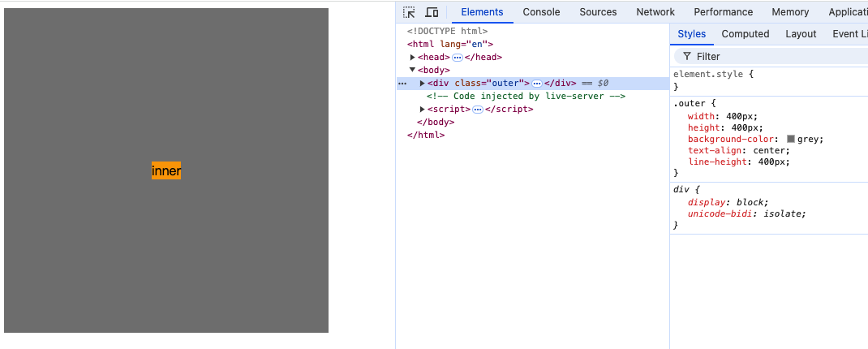
Task: Select the Layout sub-tab
Action: [801, 34]
